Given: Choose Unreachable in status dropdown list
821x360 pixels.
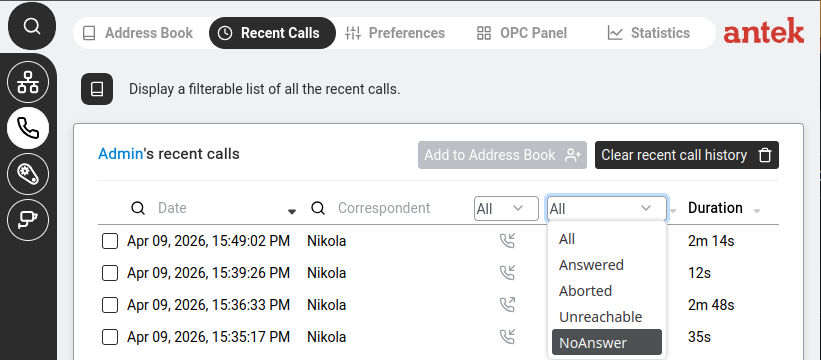Looking at the screenshot, I should click(607, 317).
